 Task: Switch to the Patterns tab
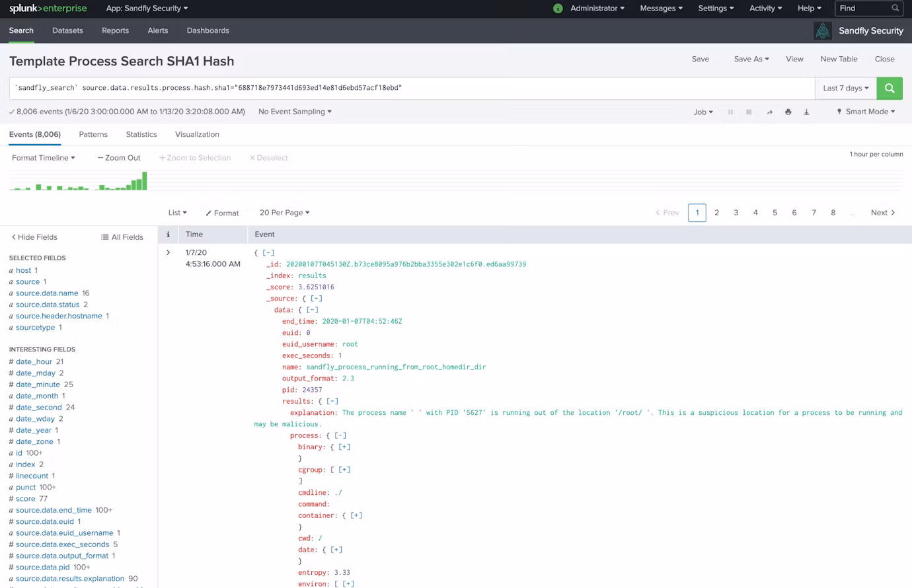[93, 134]
